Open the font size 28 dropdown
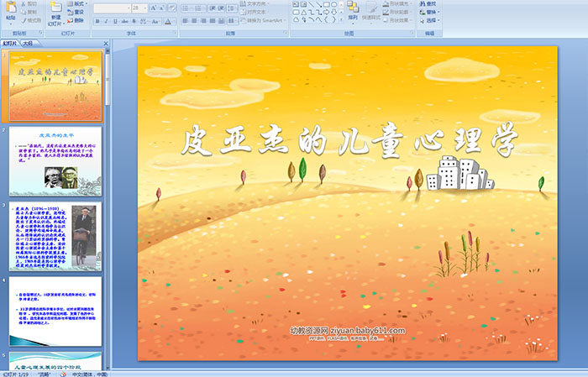Image resolution: width=588 pixels, height=377 pixels. 139,8
